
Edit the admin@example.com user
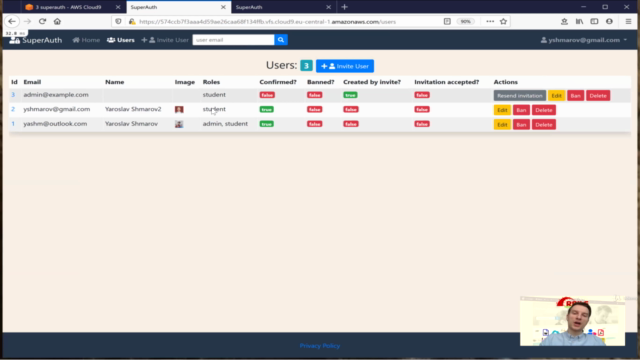[x=556, y=96]
